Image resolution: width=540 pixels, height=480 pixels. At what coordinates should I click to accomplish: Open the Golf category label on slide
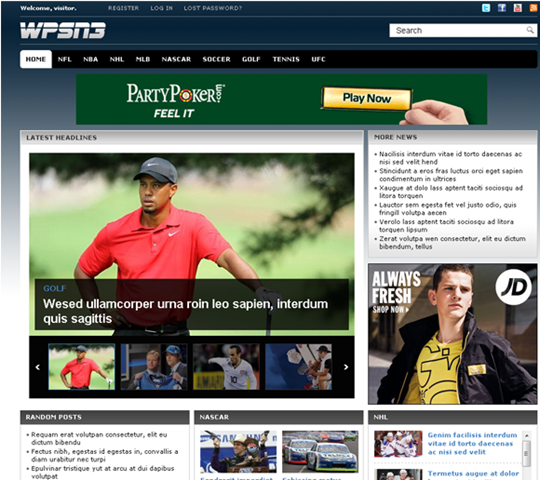(54, 288)
